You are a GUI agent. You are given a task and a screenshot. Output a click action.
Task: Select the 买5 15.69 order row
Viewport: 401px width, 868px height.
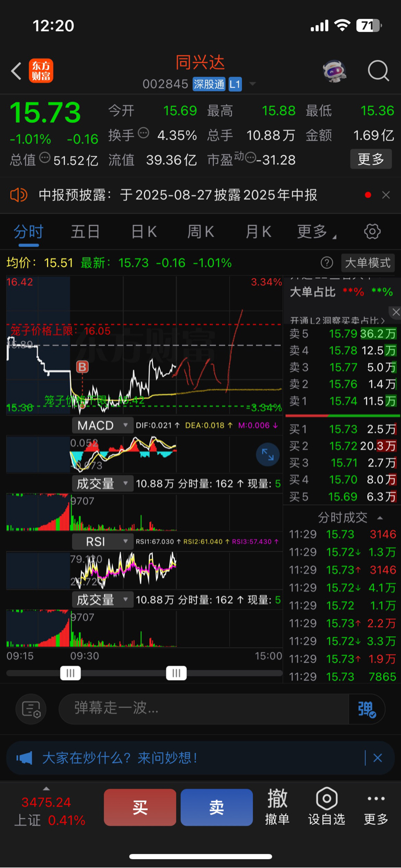point(343,496)
